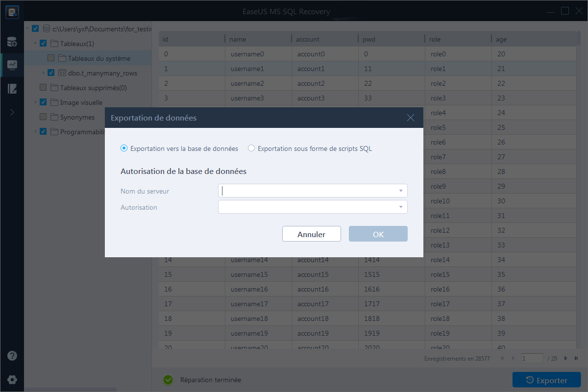Screen dimensions: 588x392
Task: Click the EaseUS app logo icon
Action: click(12, 12)
